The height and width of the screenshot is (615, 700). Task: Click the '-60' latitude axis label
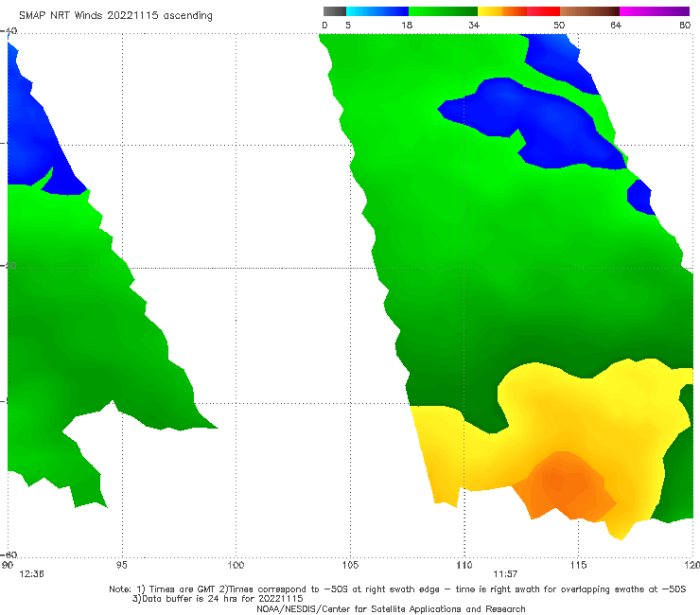9,554
